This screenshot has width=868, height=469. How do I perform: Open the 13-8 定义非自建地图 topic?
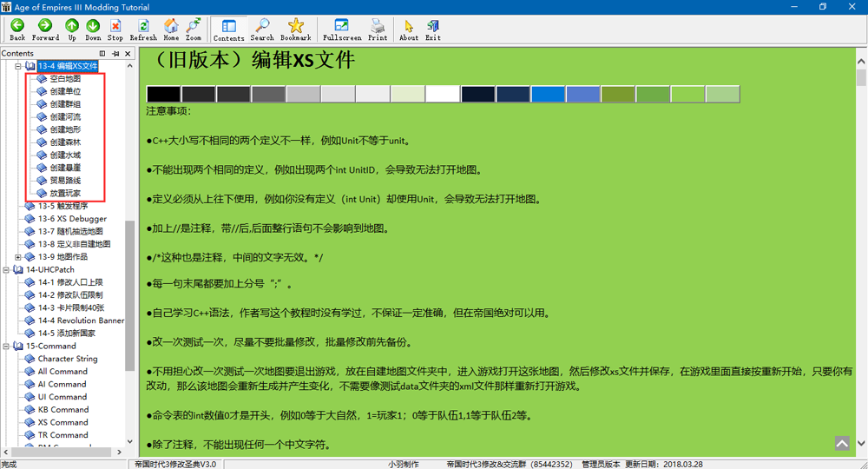[74, 244]
